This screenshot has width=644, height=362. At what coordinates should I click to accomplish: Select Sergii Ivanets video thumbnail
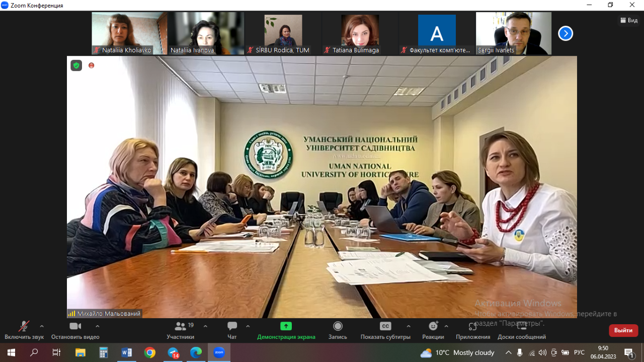(x=514, y=33)
